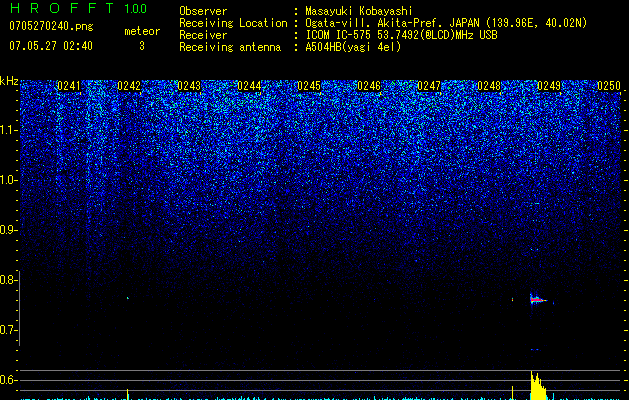The width and height of the screenshot is (629, 400).
Task: Click the small yellow power spike under 0242
Action: click(x=128, y=394)
